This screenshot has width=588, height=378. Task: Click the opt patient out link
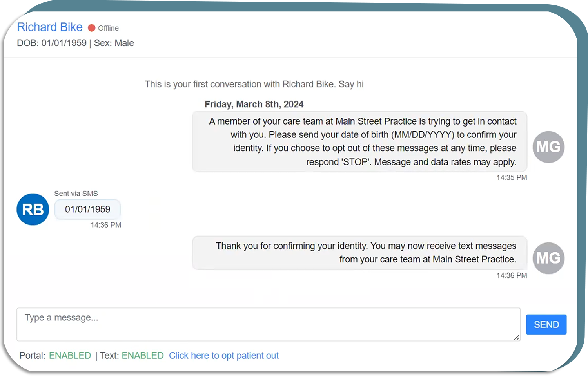click(223, 356)
